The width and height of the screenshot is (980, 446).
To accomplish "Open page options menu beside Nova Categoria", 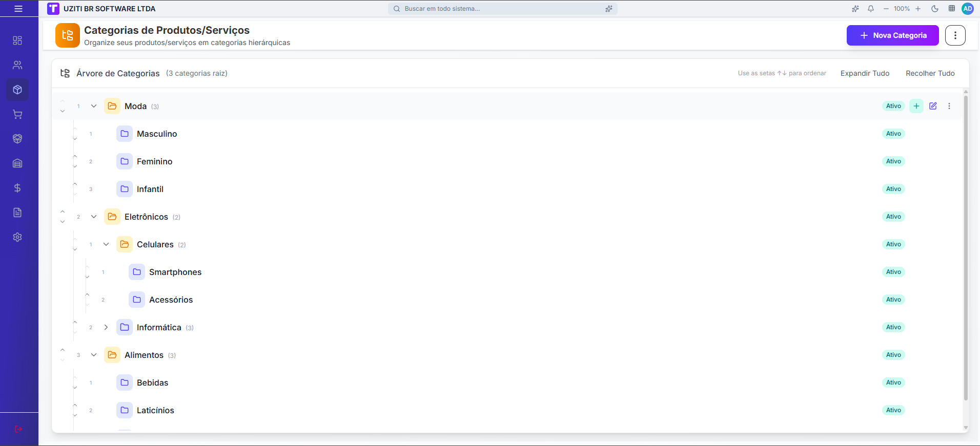I will (955, 35).
